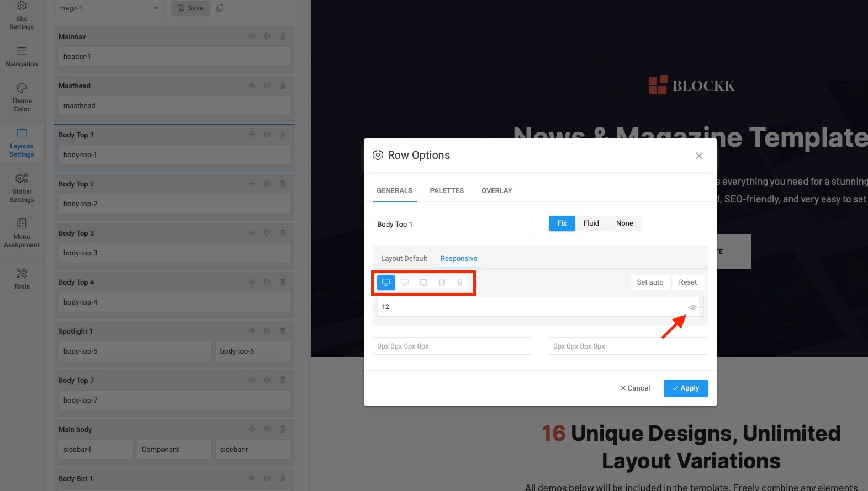Select the Component block in Main body

coord(174,450)
